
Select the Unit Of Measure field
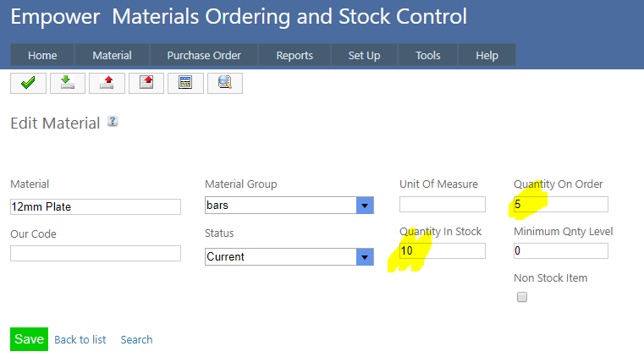coord(443,204)
